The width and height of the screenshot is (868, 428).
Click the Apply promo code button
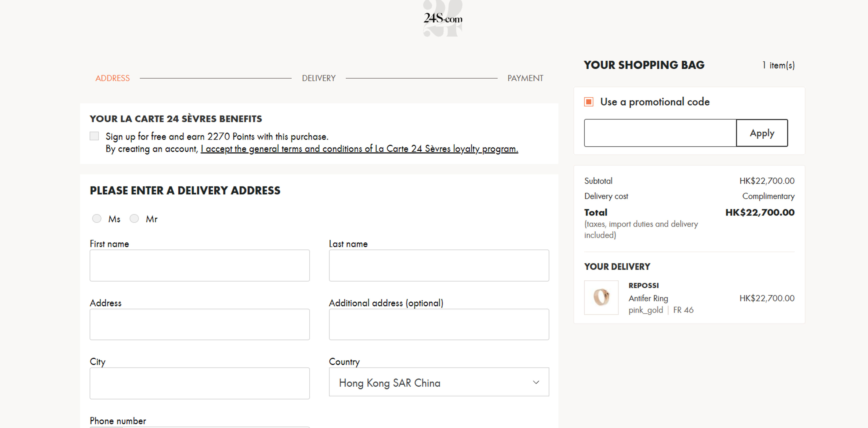(762, 133)
